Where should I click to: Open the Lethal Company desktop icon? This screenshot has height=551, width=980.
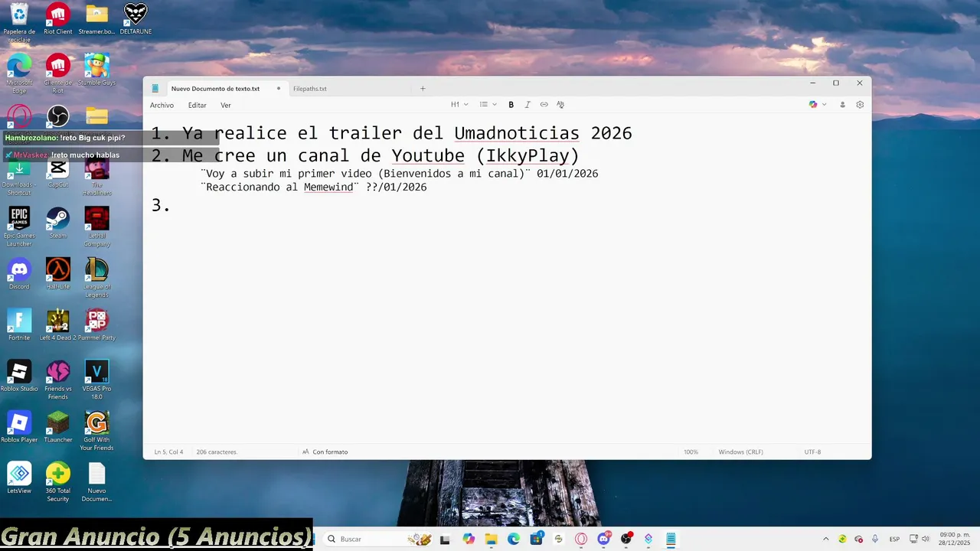(96, 227)
